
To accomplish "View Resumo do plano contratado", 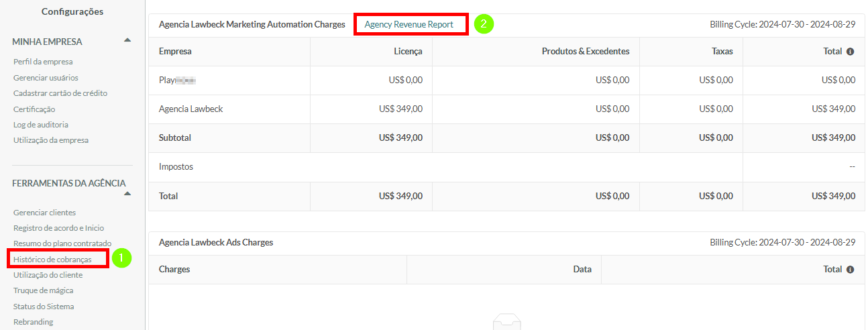I will pyautogui.click(x=62, y=243).
